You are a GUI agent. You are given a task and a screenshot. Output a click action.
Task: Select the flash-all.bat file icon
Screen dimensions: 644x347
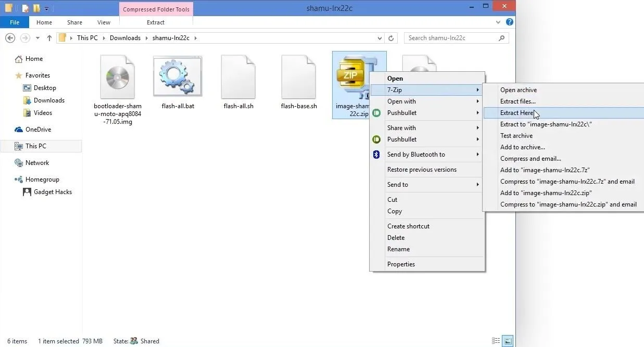click(178, 77)
